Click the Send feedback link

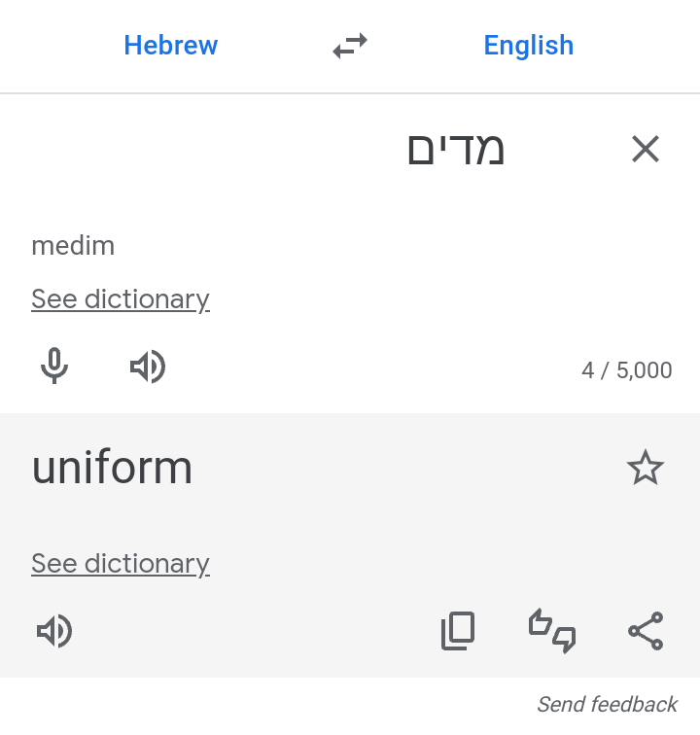pos(607,704)
